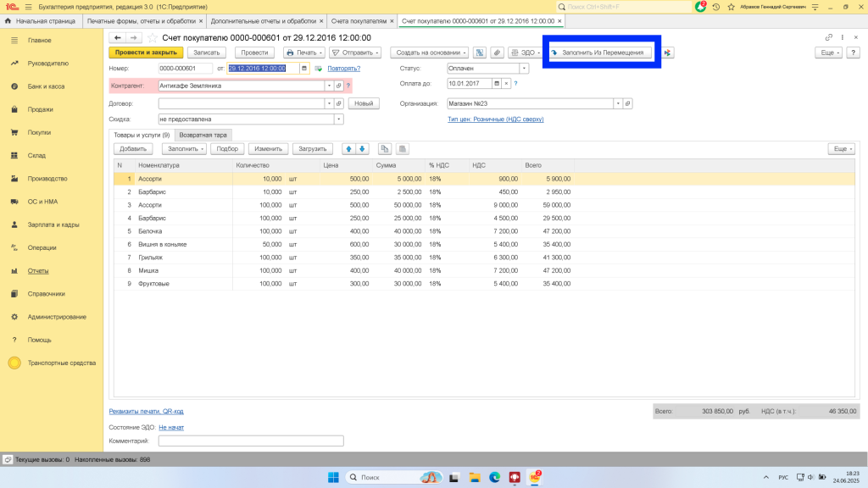Viewport: 868px width, 488px height.
Task: Switch to Начальная страница tab
Action: [41, 21]
